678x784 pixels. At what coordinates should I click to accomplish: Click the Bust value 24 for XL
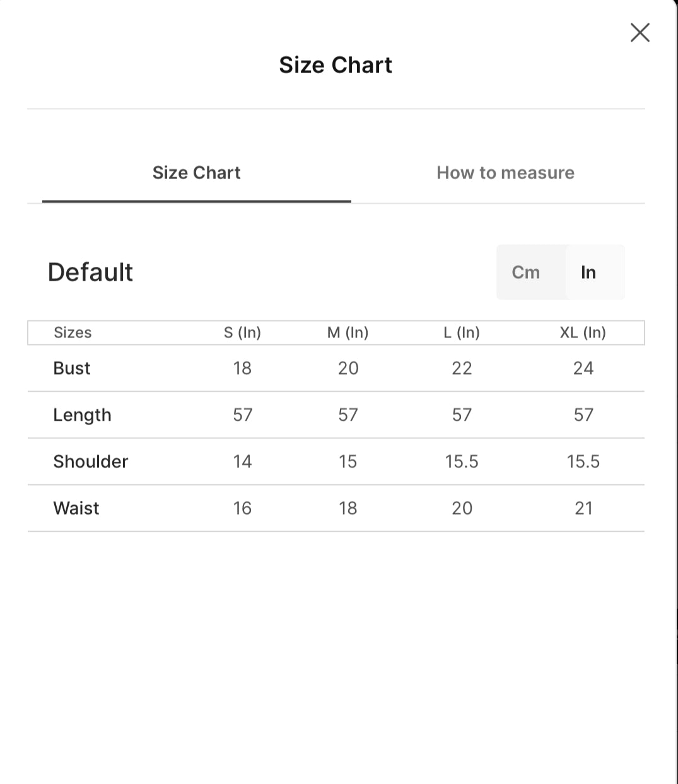[x=583, y=368]
